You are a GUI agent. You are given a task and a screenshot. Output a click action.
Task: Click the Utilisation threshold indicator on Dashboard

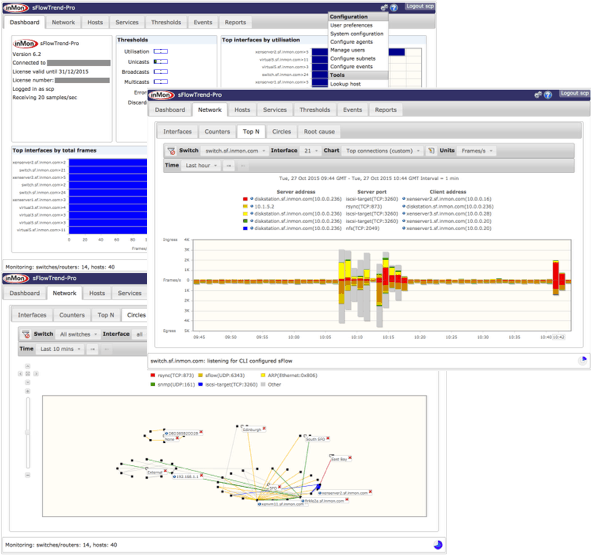pos(161,52)
